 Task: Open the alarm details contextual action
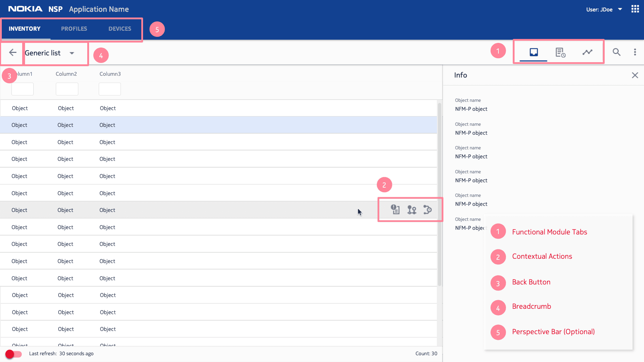tap(395, 210)
